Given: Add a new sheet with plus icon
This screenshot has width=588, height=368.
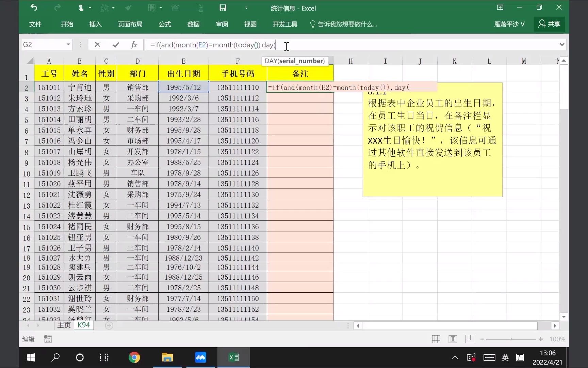Looking at the screenshot, I should coord(109,326).
